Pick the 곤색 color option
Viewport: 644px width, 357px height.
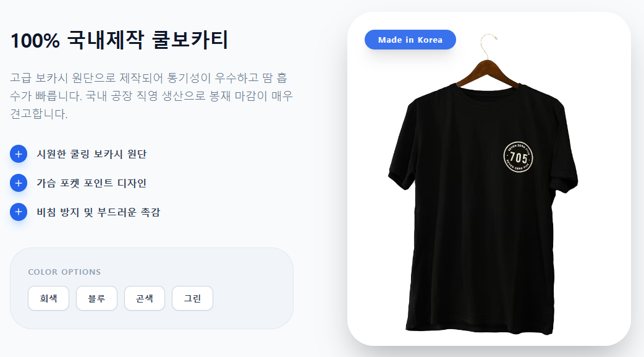(145, 299)
